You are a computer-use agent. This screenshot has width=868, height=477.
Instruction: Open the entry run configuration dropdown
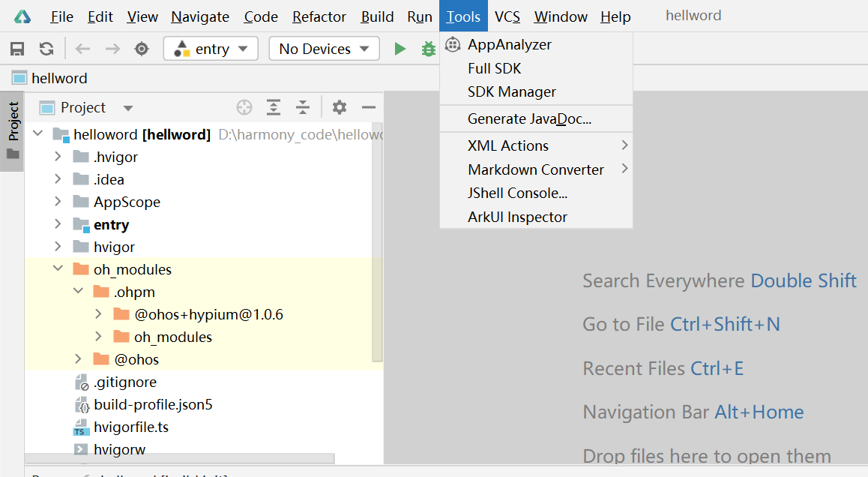coord(211,49)
